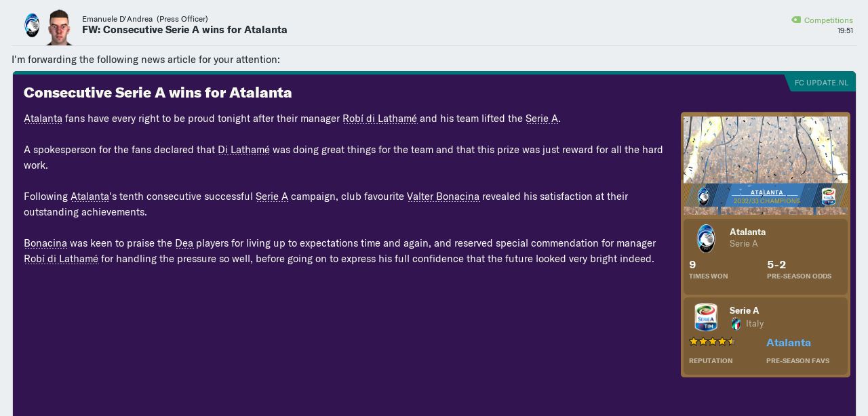Open Robí di Lathamé's manager profile link
This screenshot has height=416, width=868.
pos(380,119)
